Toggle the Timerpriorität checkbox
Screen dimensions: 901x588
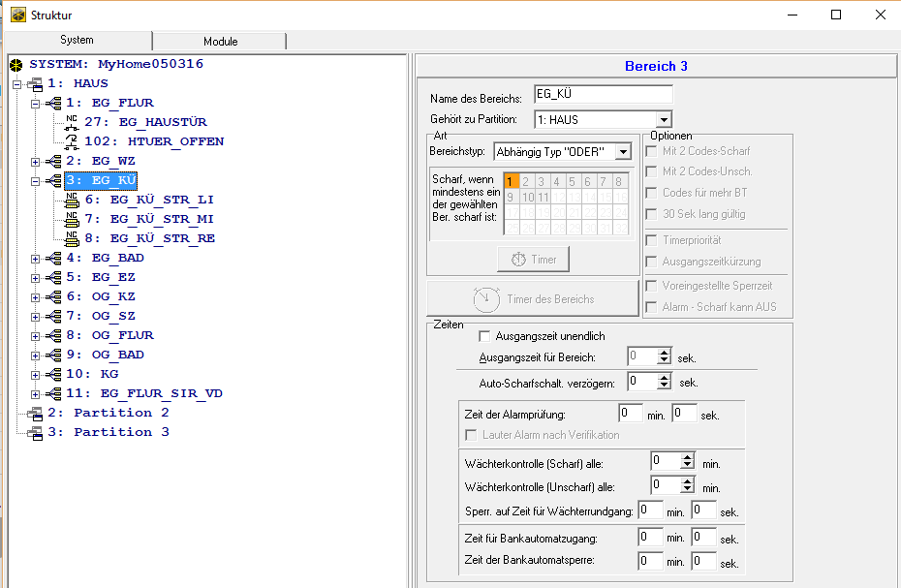point(651,240)
